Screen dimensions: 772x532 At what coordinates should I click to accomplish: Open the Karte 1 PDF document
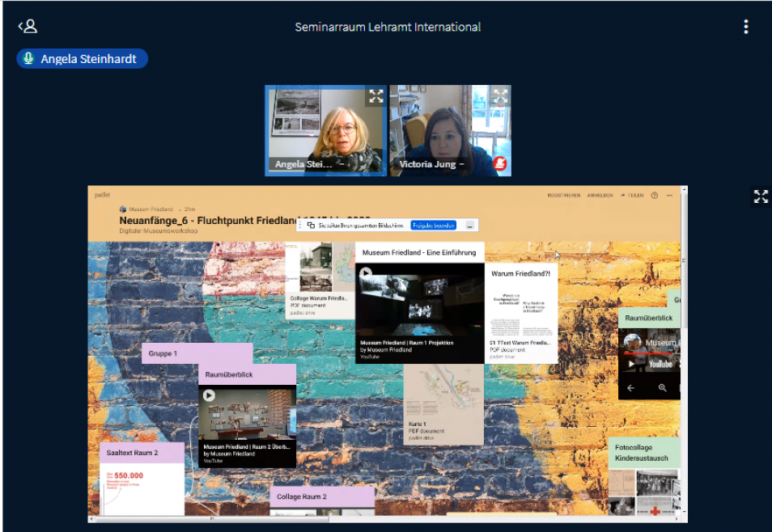443,404
